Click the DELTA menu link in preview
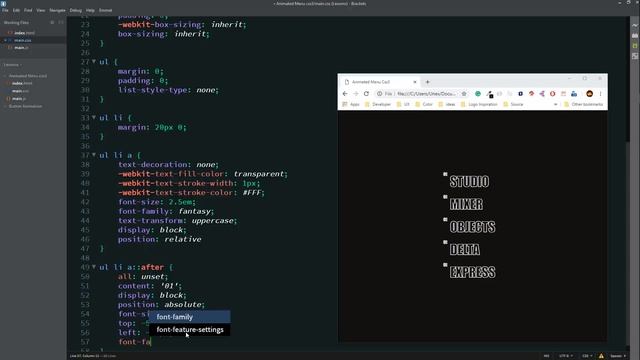The image size is (640, 360). pos(464,249)
